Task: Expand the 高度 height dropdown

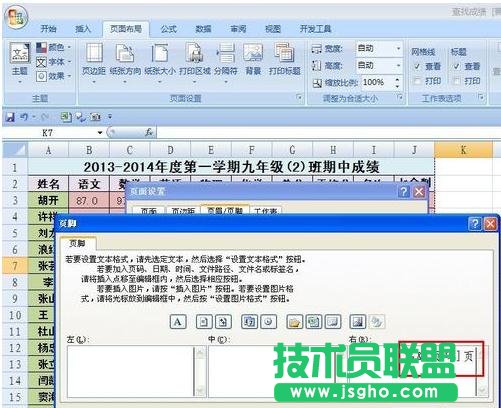Action: (x=398, y=65)
